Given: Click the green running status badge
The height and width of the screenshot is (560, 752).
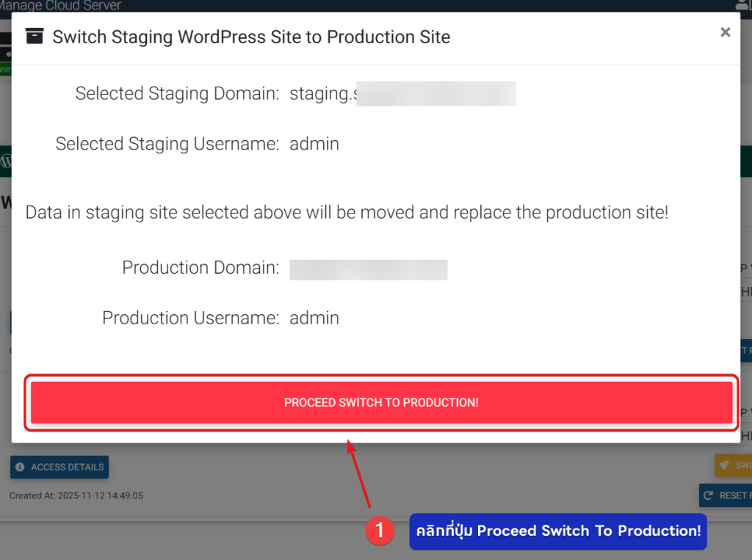Looking at the screenshot, I should (x=5, y=70).
